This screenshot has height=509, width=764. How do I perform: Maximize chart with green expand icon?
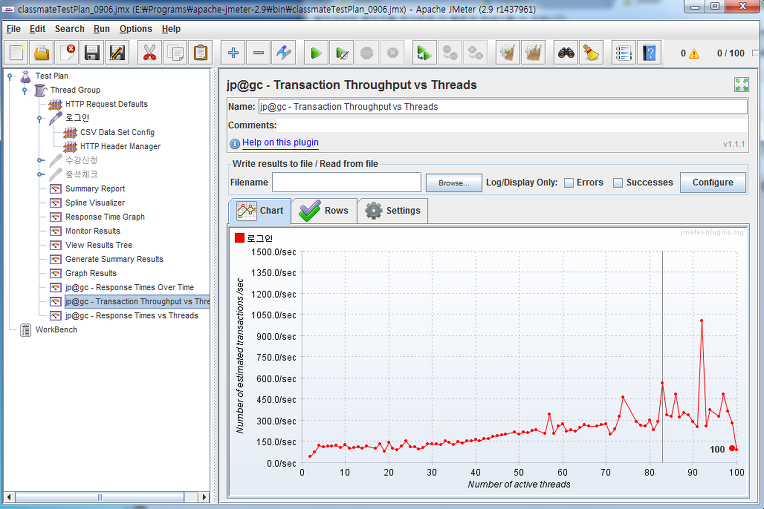(x=741, y=85)
